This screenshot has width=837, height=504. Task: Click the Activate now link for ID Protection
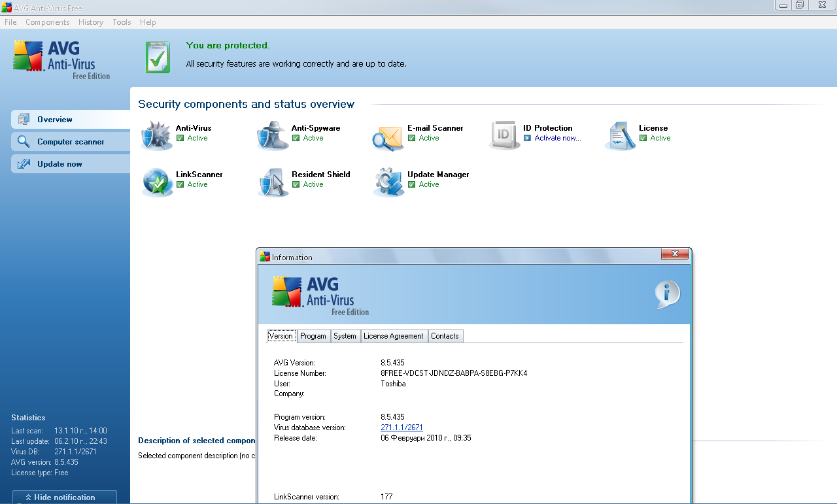tap(557, 138)
